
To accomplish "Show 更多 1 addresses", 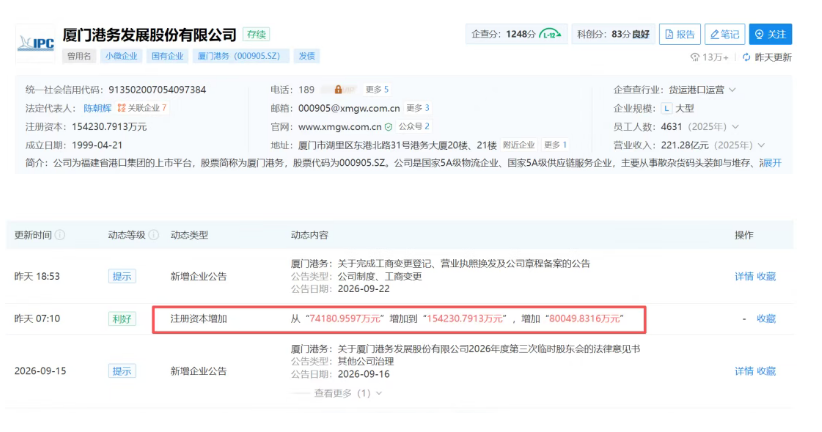I will (x=555, y=145).
